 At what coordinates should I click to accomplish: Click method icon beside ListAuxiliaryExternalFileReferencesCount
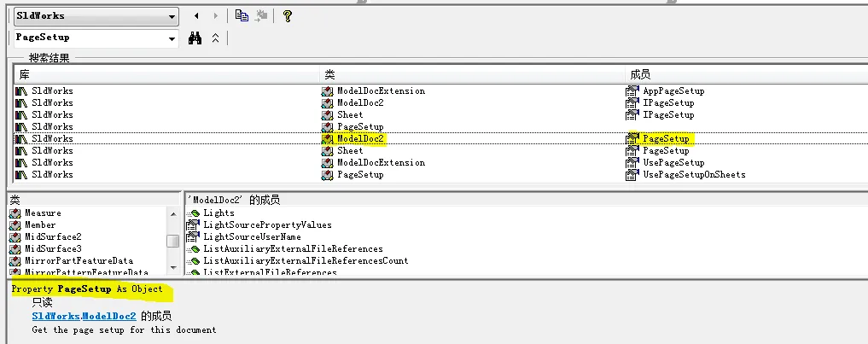click(193, 261)
